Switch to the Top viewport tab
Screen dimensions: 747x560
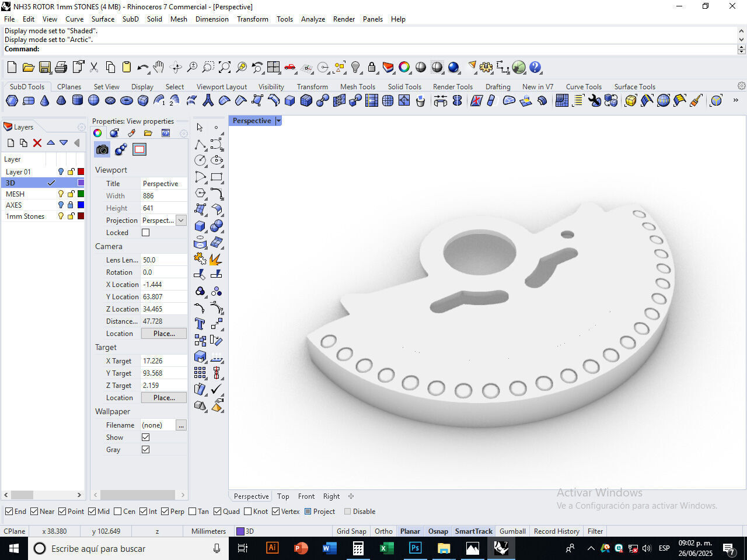[283, 496]
